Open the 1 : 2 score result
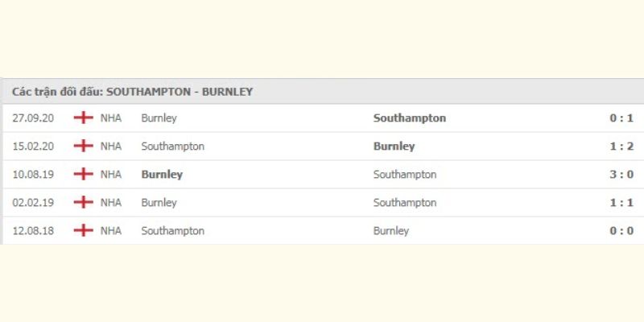 point(621,147)
